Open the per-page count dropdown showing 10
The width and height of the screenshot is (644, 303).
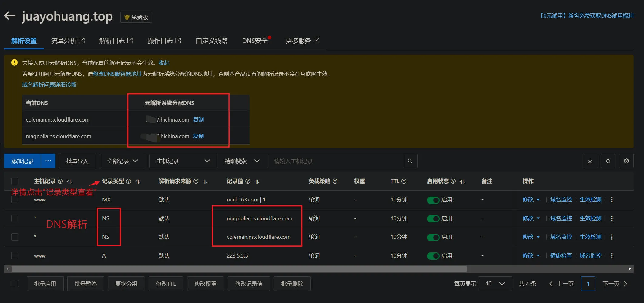495,284
